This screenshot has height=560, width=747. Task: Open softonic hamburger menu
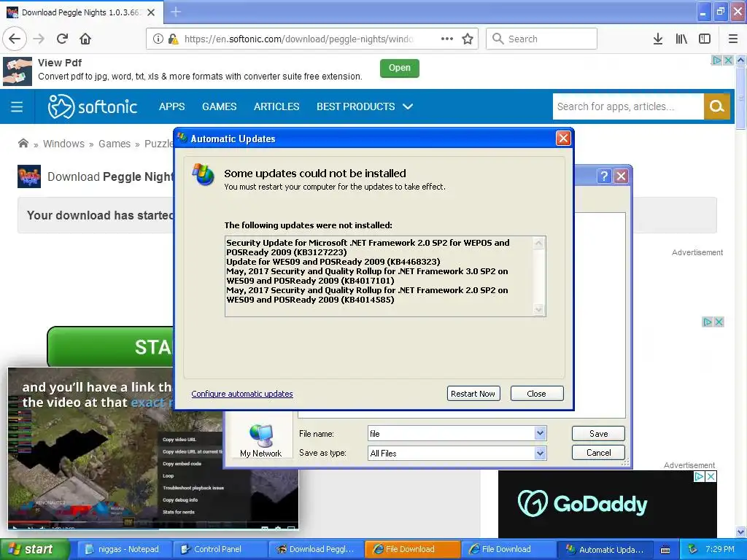point(17,106)
